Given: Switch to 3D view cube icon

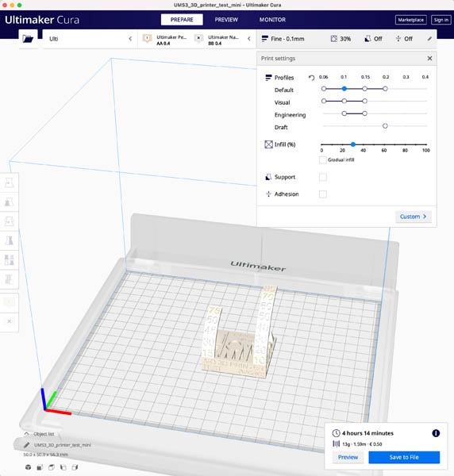Looking at the screenshot, I should pos(28,467).
